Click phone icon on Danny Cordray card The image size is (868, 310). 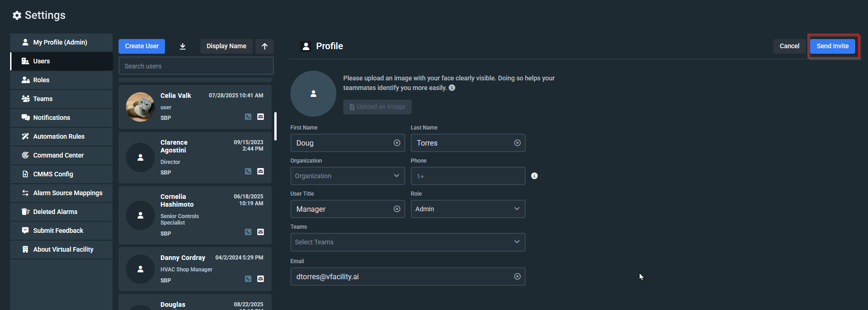coord(248,279)
